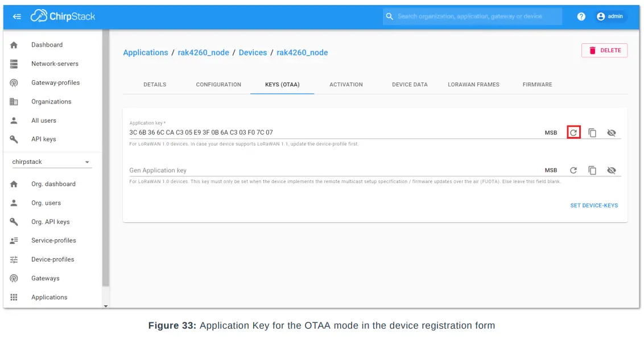Click Set Device-Keys button

pyautogui.click(x=594, y=205)
